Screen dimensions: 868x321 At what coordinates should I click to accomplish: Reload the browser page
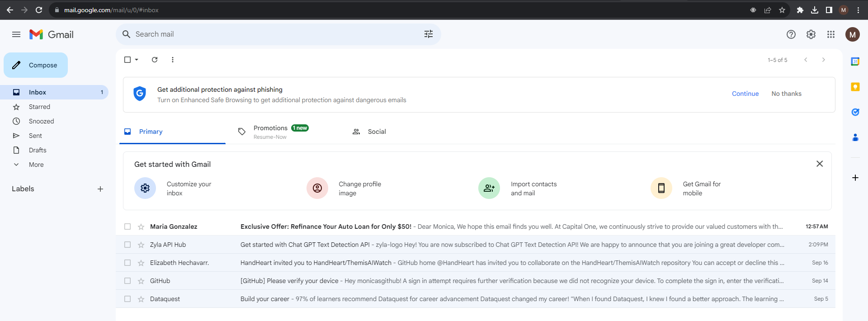click(x=39, y=10)
